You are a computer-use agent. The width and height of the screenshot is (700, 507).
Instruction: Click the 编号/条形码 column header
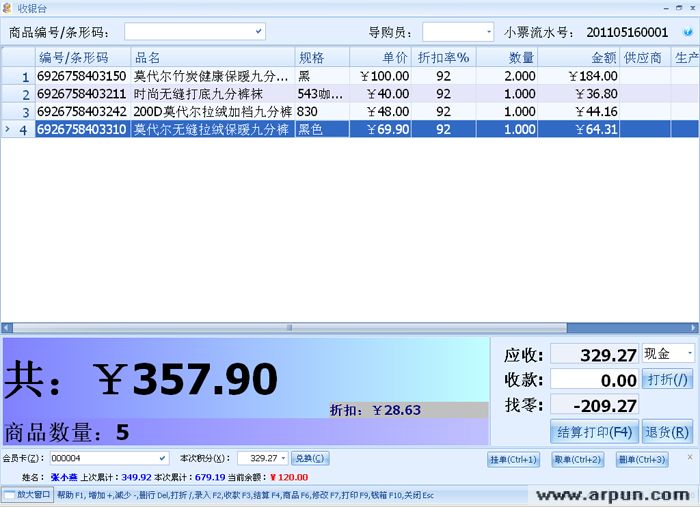click(x=83, y=57)
